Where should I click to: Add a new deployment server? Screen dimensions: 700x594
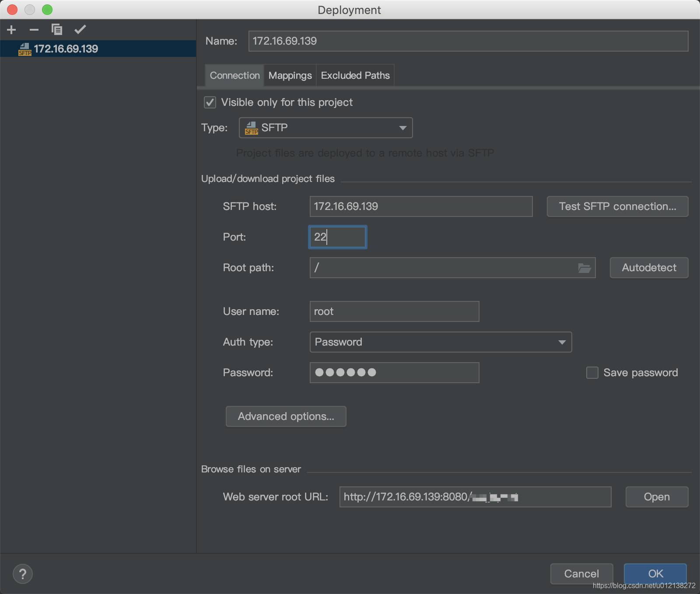coord(12,30)
